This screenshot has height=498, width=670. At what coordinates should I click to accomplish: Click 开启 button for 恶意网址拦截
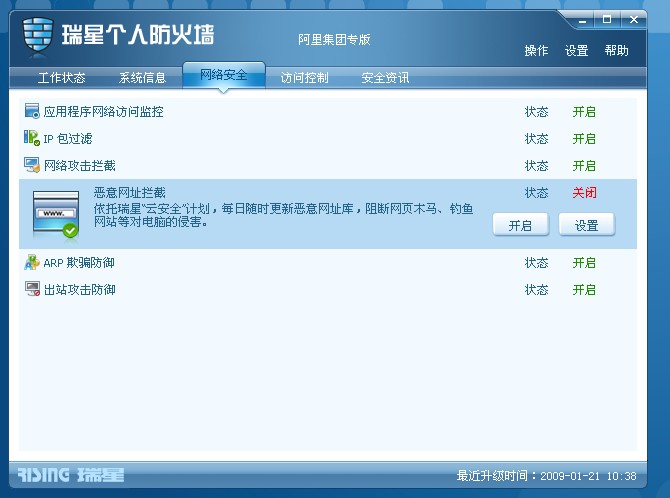[520, 225]
